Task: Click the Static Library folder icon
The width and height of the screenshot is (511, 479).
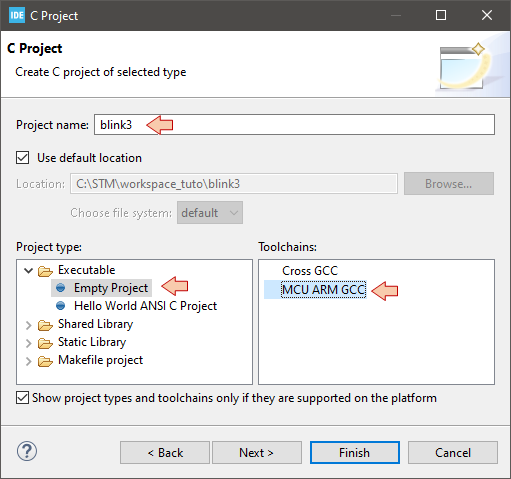Action: pos(45,343)
